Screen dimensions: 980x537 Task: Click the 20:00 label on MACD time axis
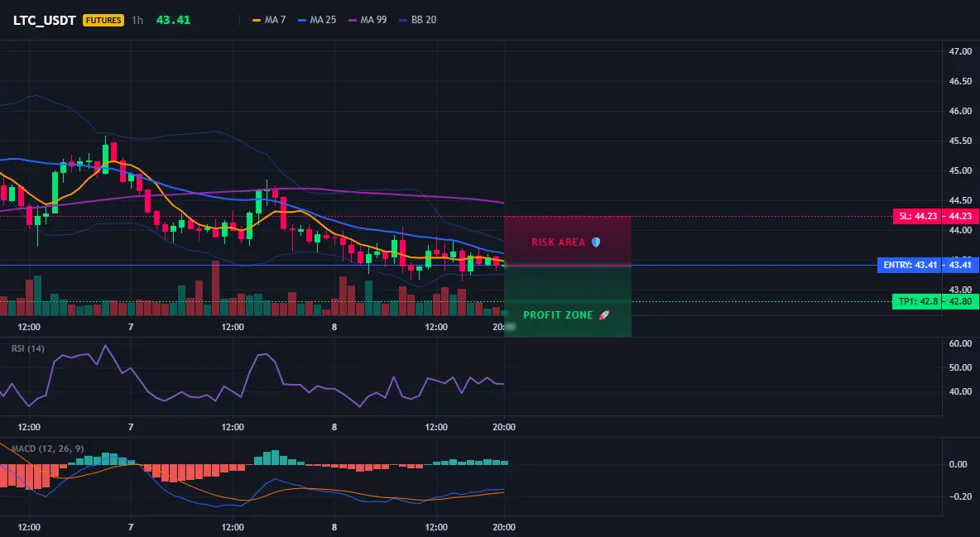[504, 527]
